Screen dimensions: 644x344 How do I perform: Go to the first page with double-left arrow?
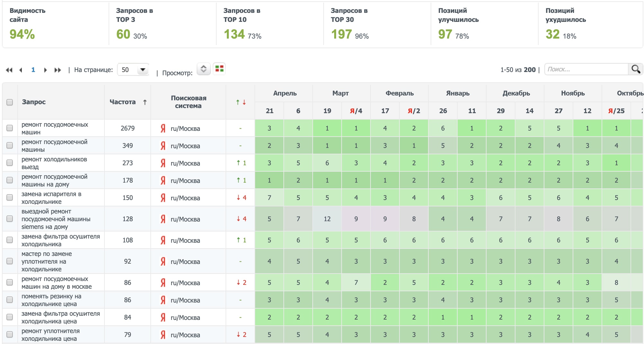click(x=9, y=70)
